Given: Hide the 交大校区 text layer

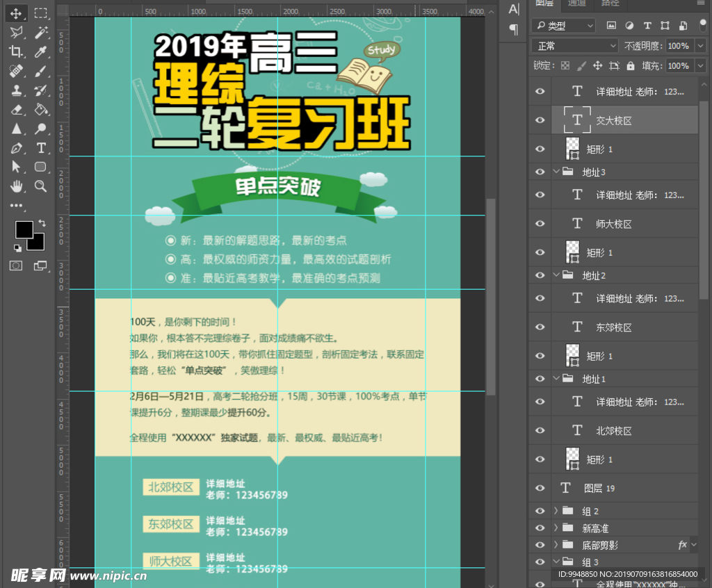Looking at the screenshot, I should (540, 120).
